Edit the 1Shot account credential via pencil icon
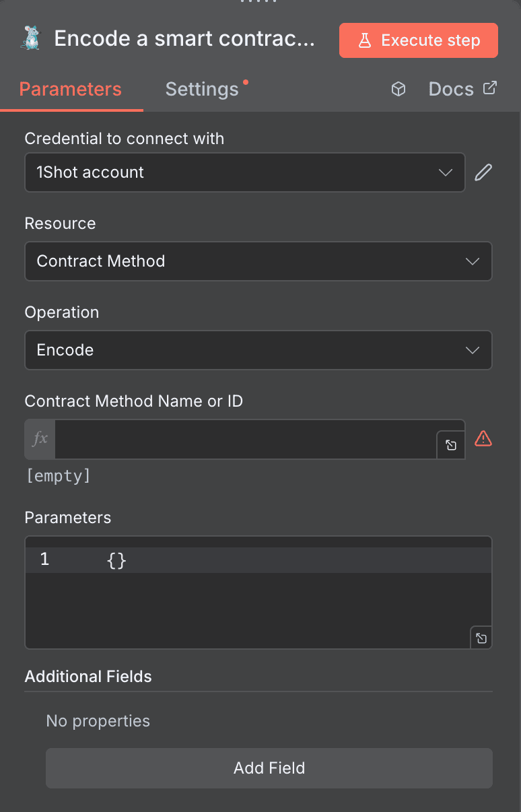 click(x=483, y=172)
